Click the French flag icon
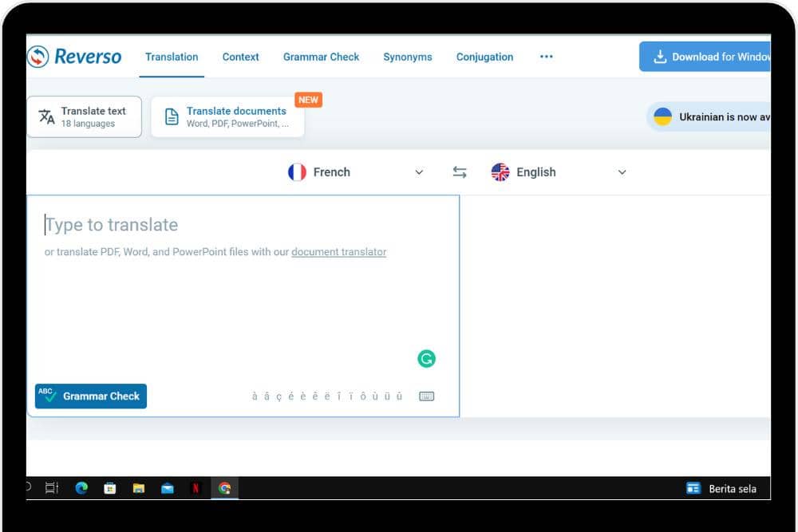 [297, 172]
